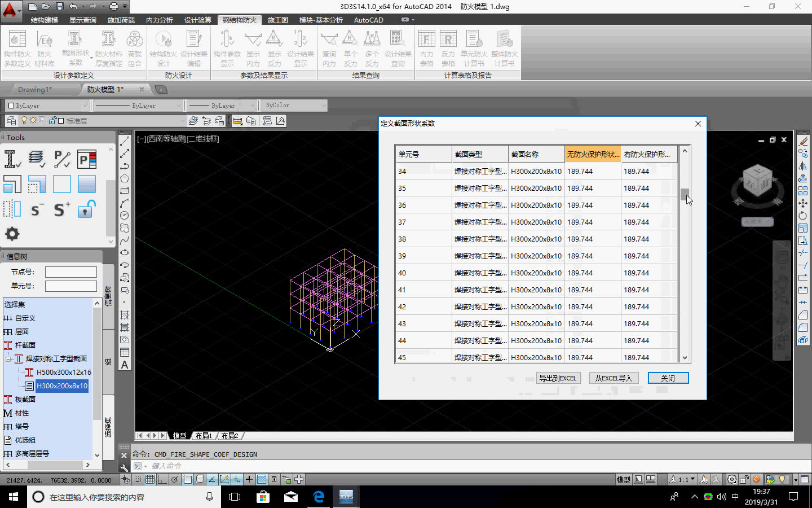Viewport: 812px width, 508px height.
Task: Switch to the Drawing1* document tab
Action: coord(35,89)
